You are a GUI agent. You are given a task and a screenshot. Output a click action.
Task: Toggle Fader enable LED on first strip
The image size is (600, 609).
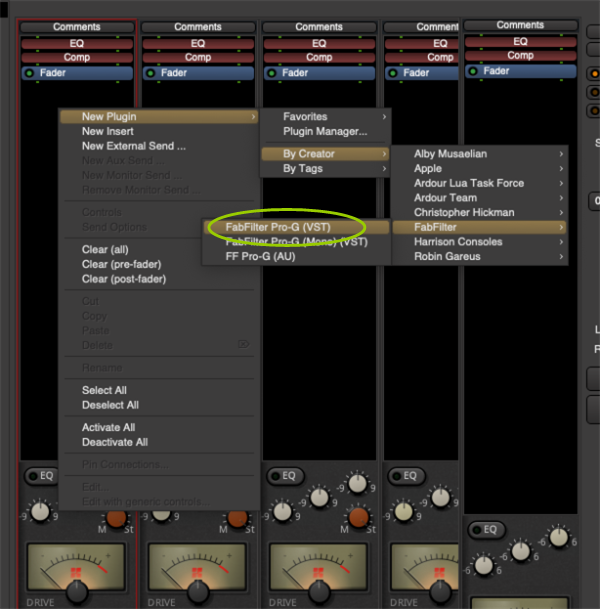coord(29,73)
